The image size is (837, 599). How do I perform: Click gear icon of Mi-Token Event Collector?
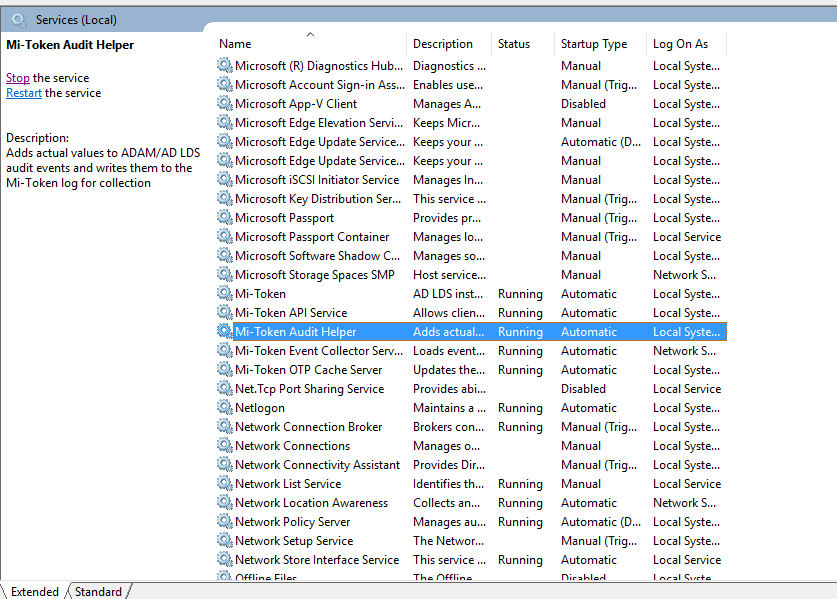[224, 350]
